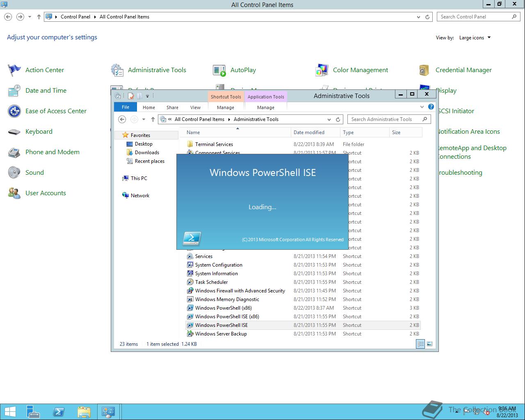The width and height of the screenshot is (525, 420).
Task: Open the Large icons view dropdown
Action: pyautogui.click(x=474, y=37)
